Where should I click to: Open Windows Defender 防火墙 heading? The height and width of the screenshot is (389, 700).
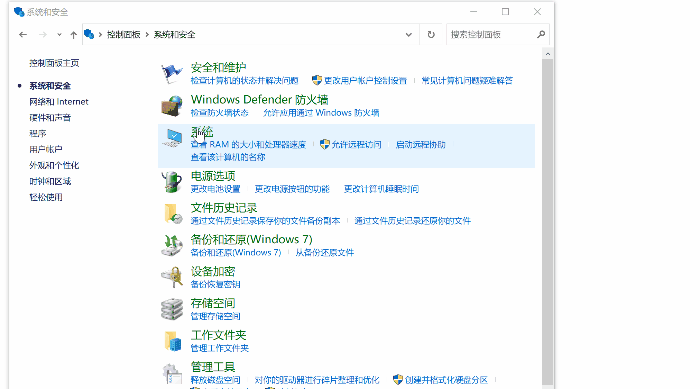(x=259, y=99)
